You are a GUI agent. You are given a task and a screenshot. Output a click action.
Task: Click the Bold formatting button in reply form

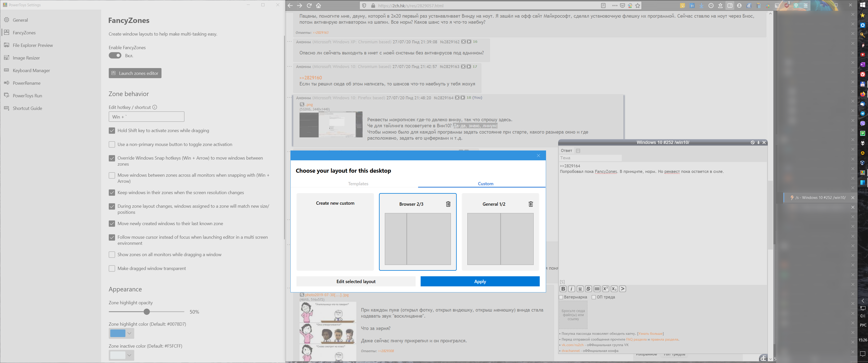[x=563, y=289]
